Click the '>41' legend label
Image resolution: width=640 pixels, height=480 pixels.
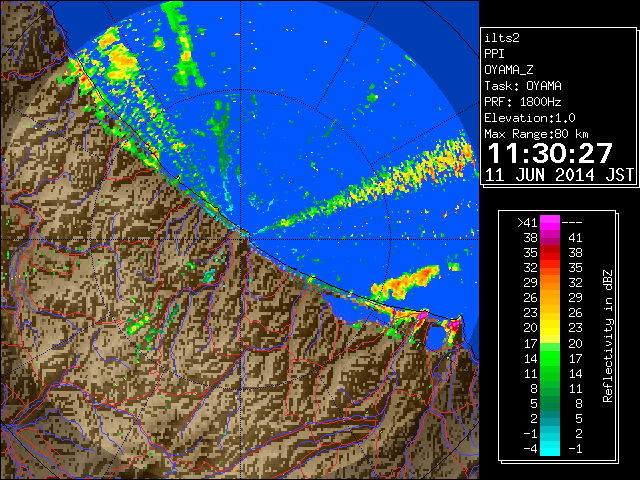pyautogui.click(x=527, y=223)
